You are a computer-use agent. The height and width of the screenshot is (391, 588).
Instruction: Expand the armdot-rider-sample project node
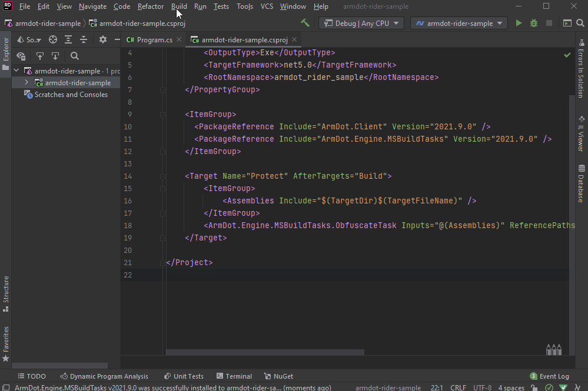click(x=26, y=83)
